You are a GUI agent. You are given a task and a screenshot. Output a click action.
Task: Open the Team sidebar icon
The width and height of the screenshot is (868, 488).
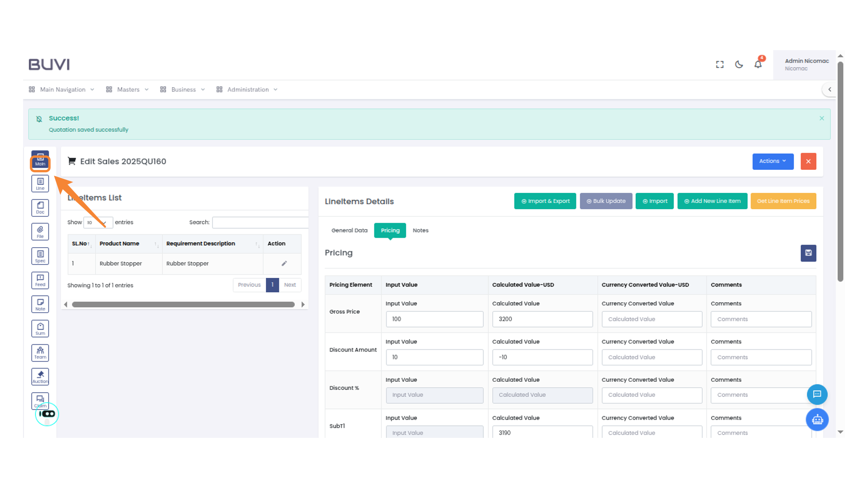click(x=40, y=352)
